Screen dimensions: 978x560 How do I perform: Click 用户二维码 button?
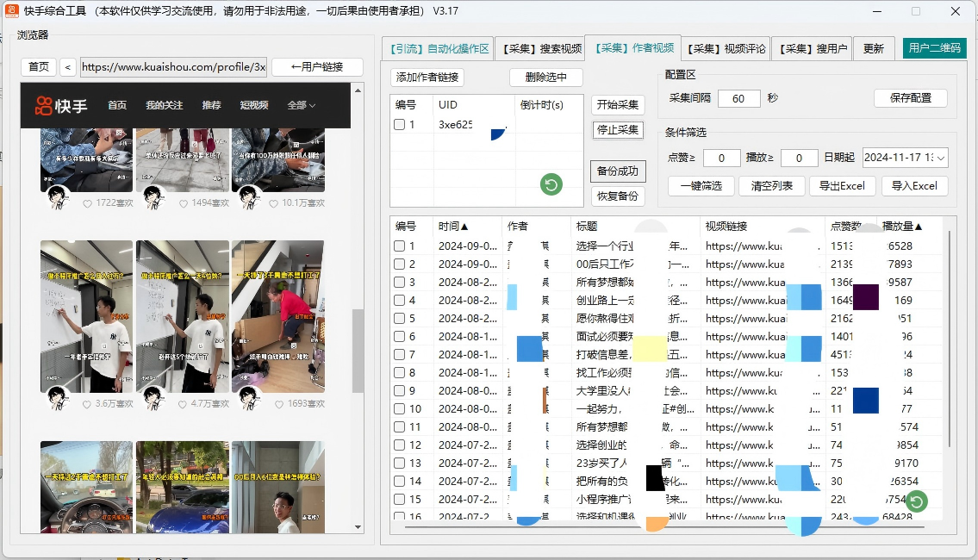tap(934, 48)
